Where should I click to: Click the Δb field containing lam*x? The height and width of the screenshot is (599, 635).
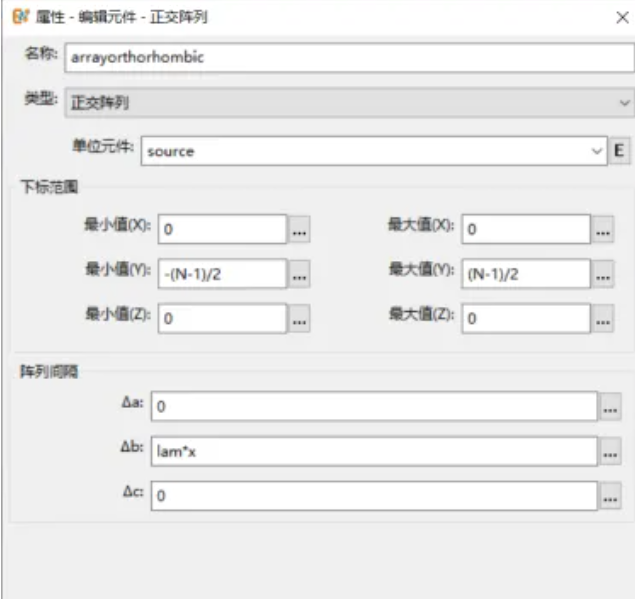[374, 451]
